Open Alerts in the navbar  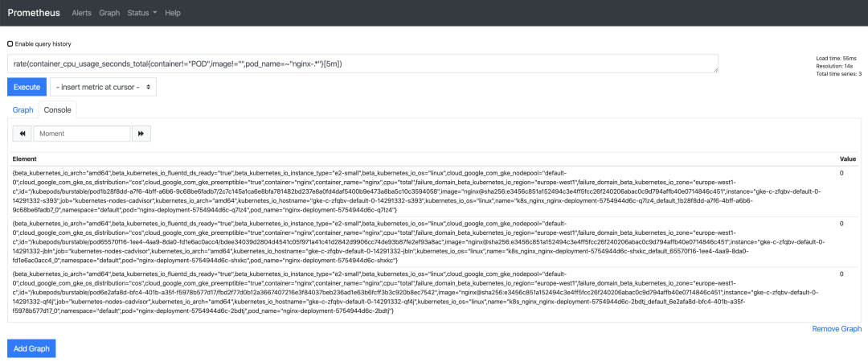click(82, 13)
